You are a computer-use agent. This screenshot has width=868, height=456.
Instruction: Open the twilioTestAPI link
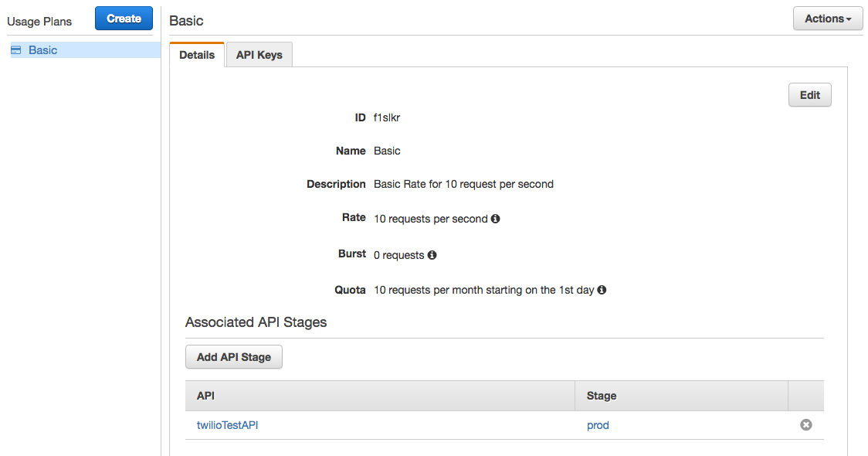(x=228, y=425)
